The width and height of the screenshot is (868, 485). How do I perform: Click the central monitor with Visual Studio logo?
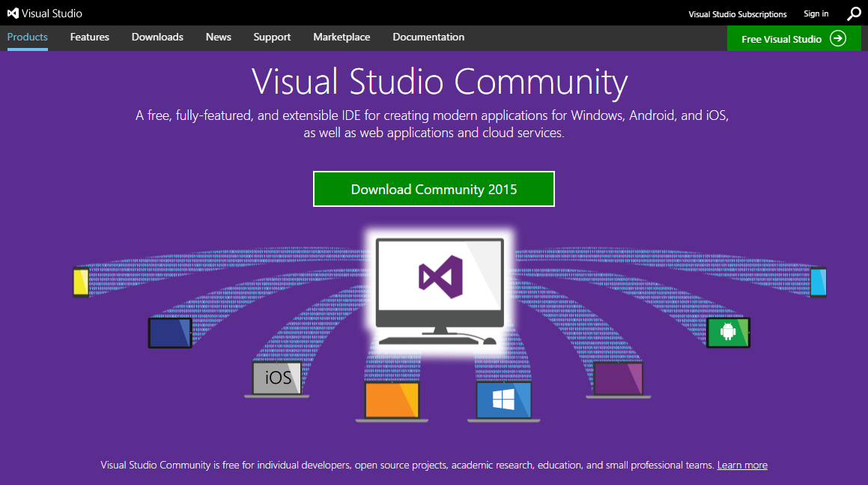(440, 291)
